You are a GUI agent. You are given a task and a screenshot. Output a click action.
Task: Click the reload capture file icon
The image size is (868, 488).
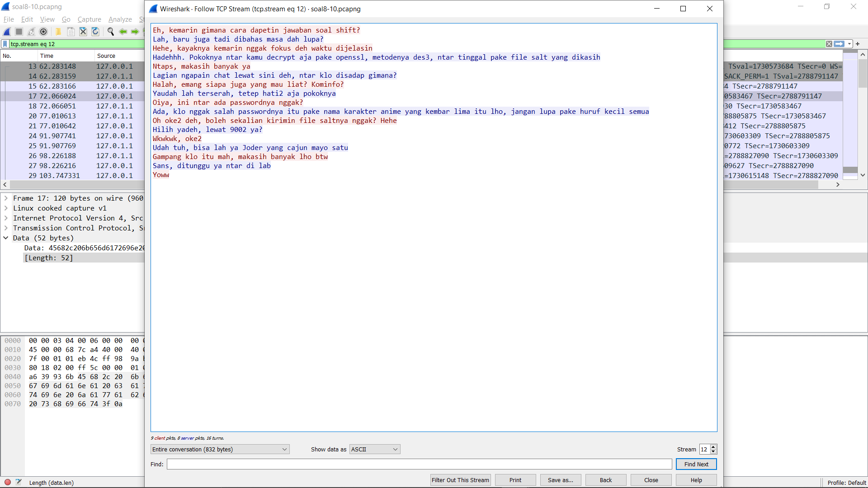click(95, 32)
